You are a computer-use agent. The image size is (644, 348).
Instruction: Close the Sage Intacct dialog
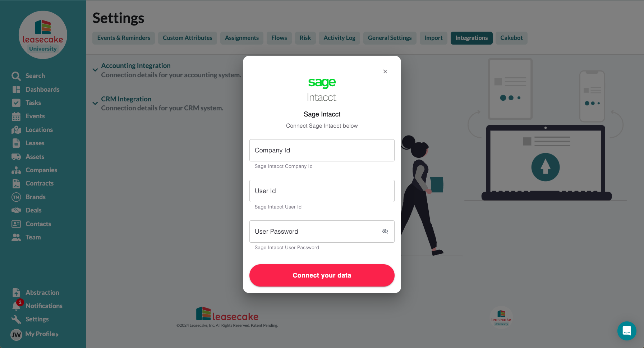[385, 72]
